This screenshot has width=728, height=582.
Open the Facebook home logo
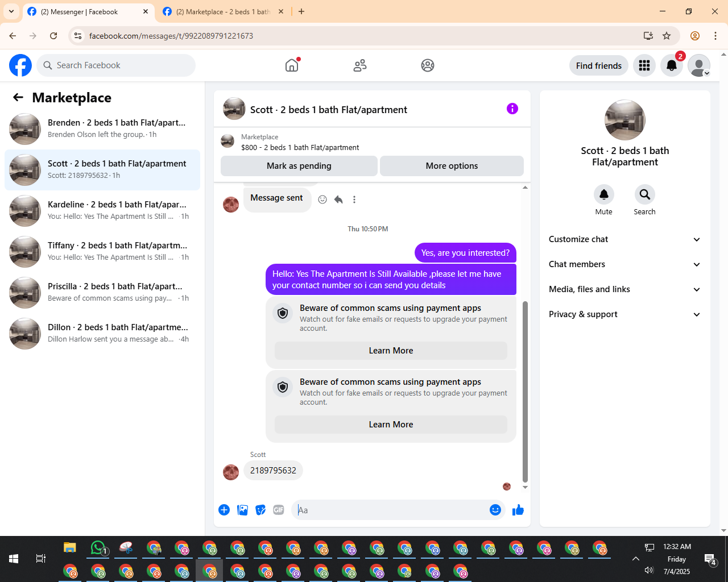(20, 65)
